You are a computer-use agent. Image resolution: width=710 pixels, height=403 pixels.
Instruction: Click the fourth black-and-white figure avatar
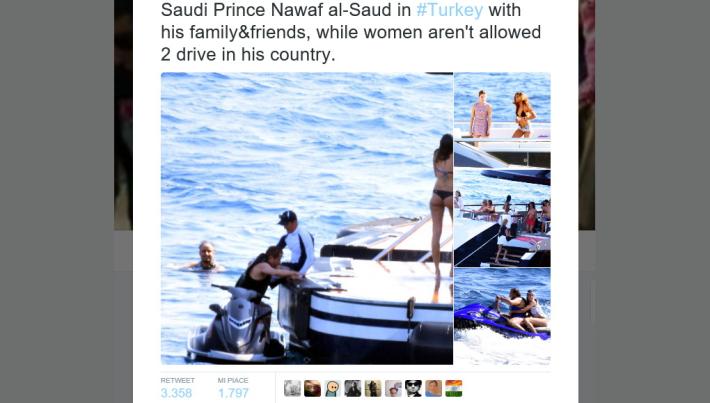353,389
